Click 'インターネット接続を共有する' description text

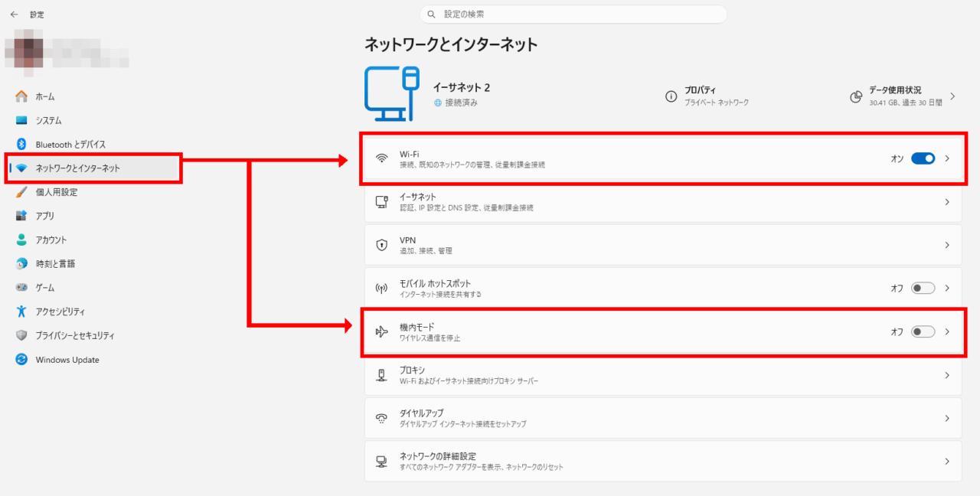(x=440, y=294)
